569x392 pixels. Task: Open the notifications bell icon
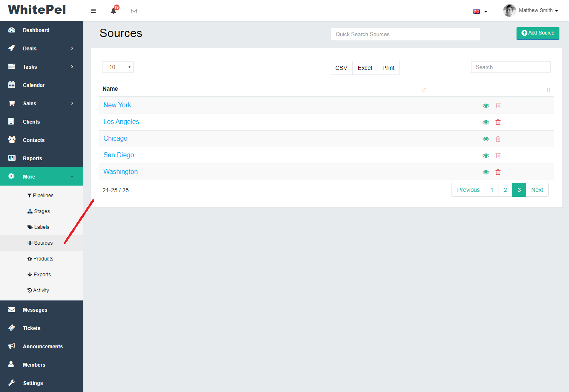pyautogui.click(x=114, y=10)
